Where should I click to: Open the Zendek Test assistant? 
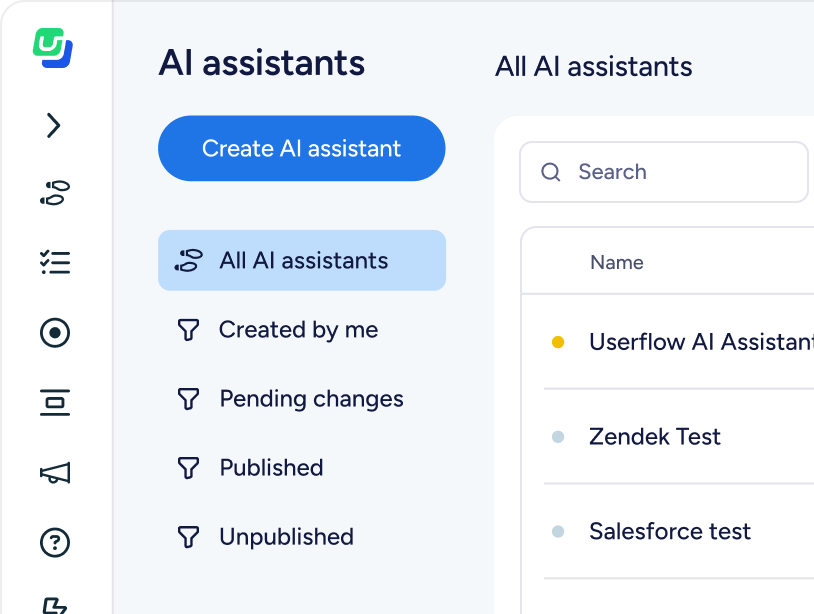pos(655,437)
